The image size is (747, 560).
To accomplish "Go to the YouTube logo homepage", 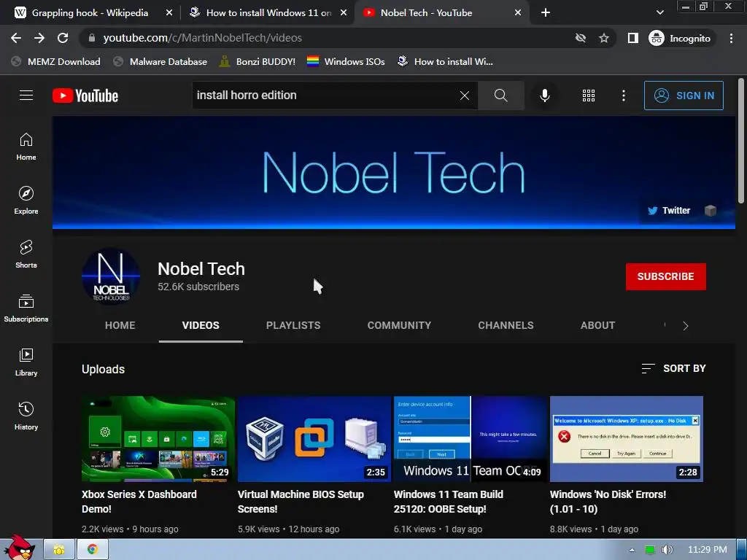I will (85, 96).
